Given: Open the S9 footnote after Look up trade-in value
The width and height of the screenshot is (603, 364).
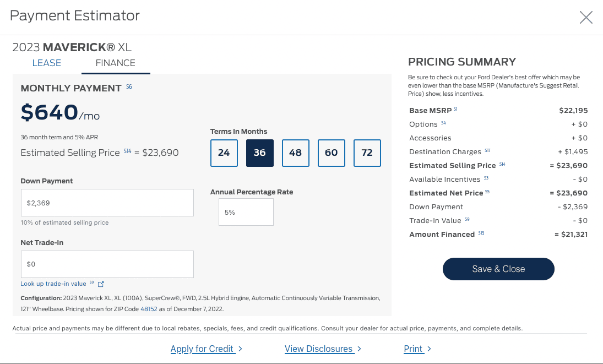Looking at the screenshot, I should [91, 282].
